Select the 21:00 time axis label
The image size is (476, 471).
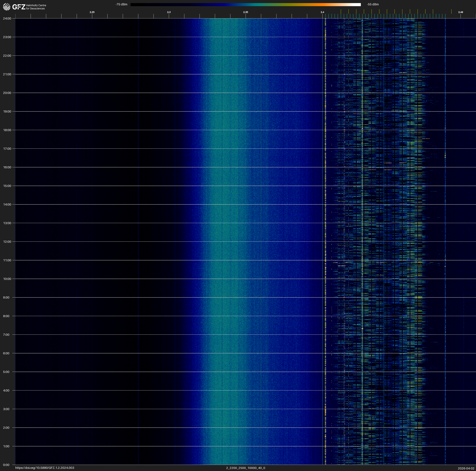pyautogui.click(x=7, y=74)
